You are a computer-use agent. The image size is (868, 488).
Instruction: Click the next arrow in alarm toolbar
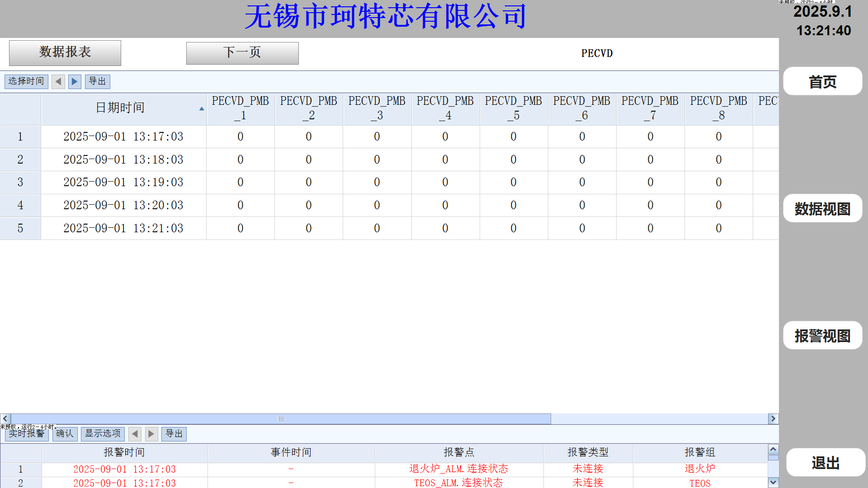pyautogui.click(x=151, y=434)
